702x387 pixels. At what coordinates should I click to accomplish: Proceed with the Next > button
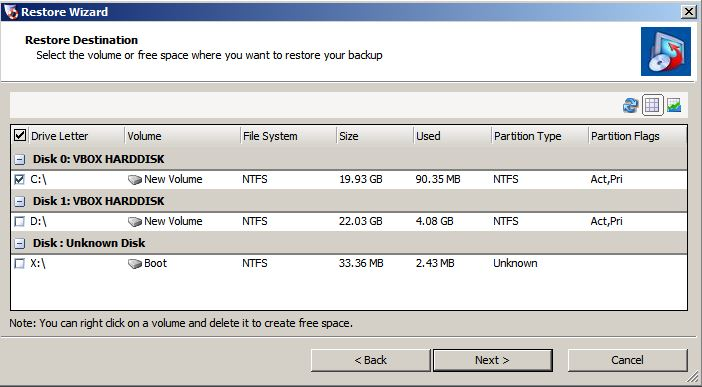point(492,360)
